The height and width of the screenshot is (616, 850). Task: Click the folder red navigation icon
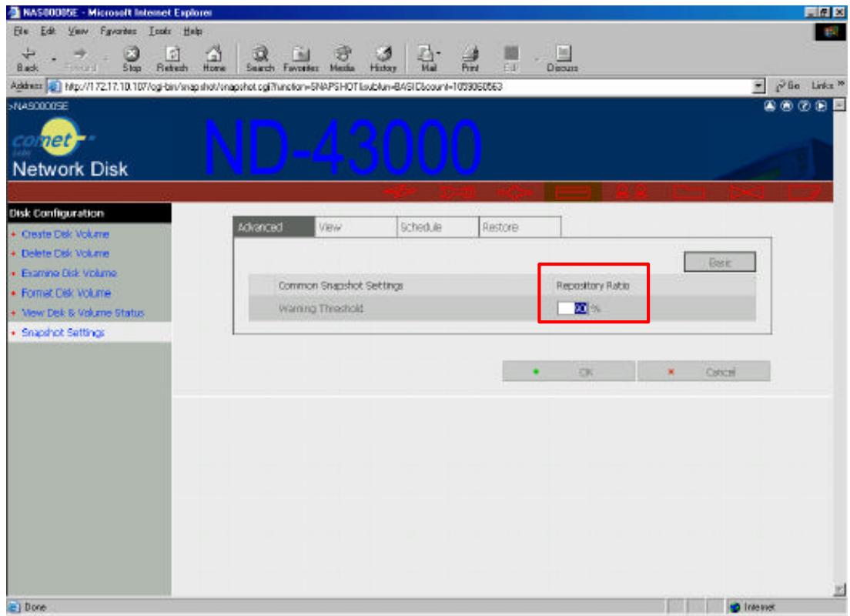[689, 192]
